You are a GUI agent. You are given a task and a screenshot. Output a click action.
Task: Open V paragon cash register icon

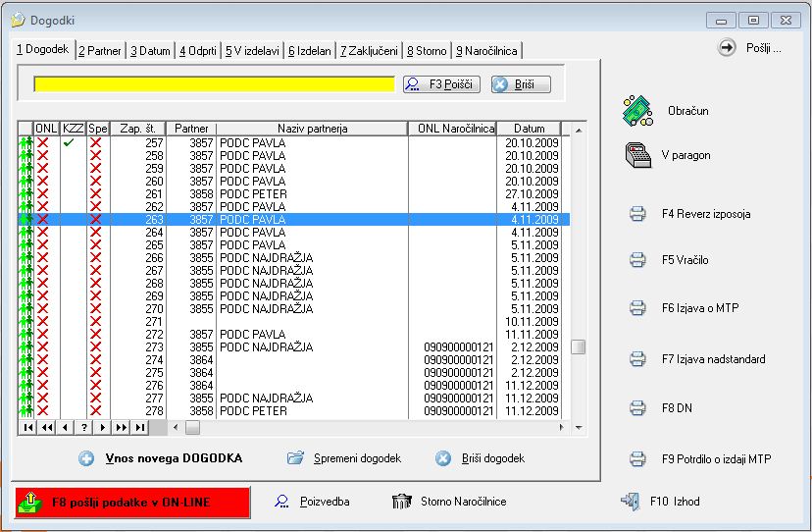pyautogui.click(x=637, y=155)
